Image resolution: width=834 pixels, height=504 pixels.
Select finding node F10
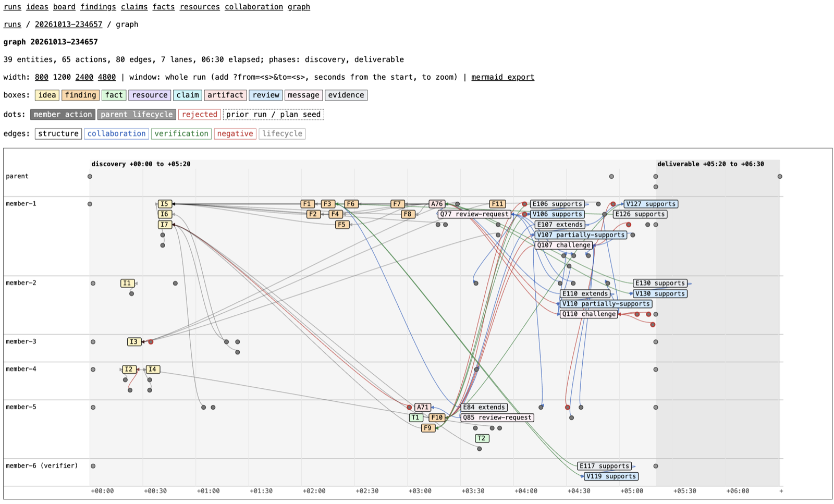pyautogui.click(x=437, y=417)
